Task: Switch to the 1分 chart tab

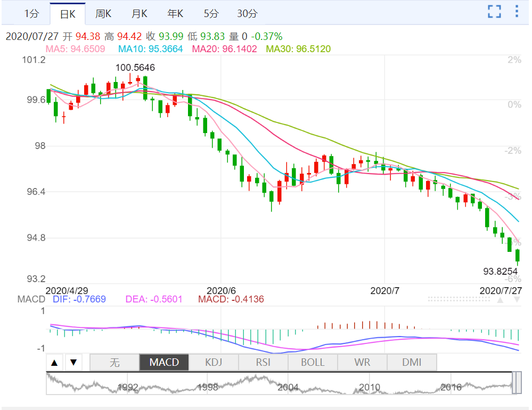Action: (x=31, y=13)
